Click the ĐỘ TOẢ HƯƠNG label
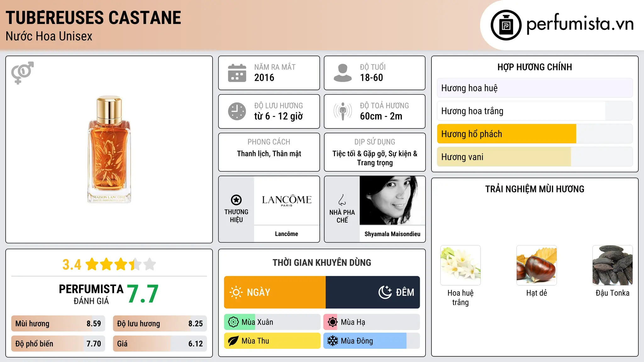 (385, 106)
